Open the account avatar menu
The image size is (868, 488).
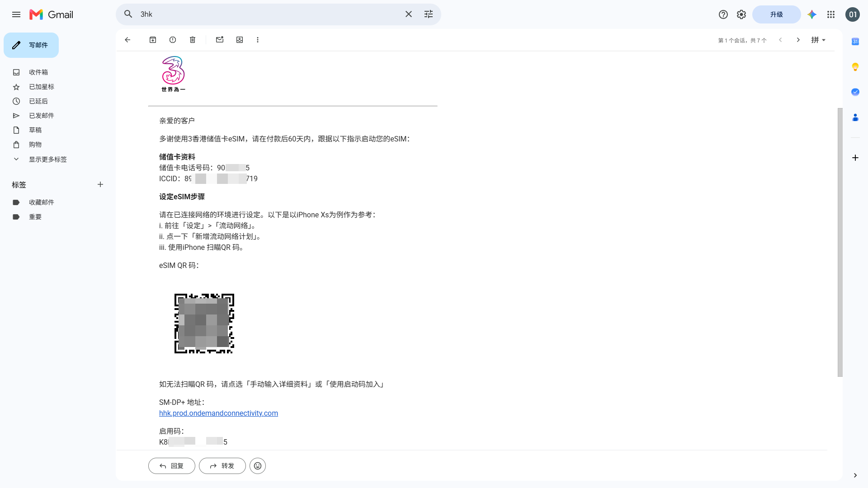pyautogui.click(x=853, y=14)
